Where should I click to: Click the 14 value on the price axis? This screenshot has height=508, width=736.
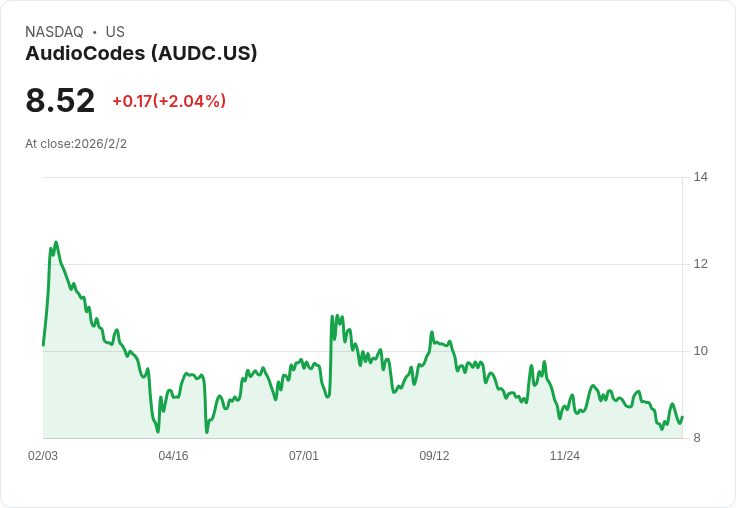700,177
